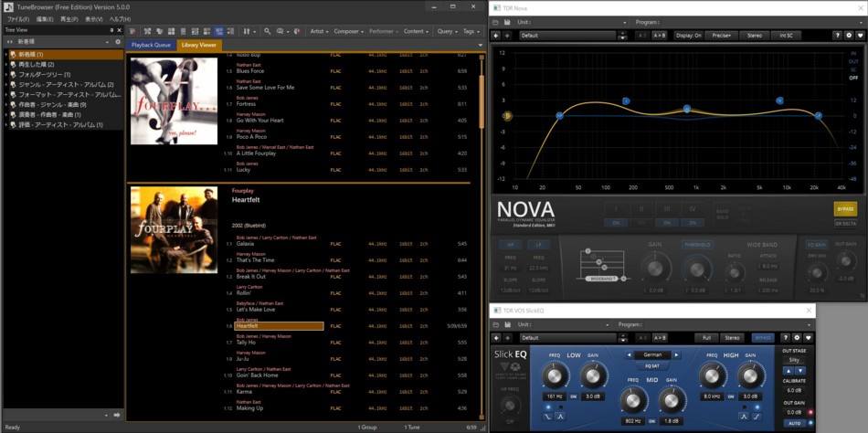Screen dimensions: 868x433
Task: Select the high shelf shape icon in SlickEQ
Action: coord(757,416)
